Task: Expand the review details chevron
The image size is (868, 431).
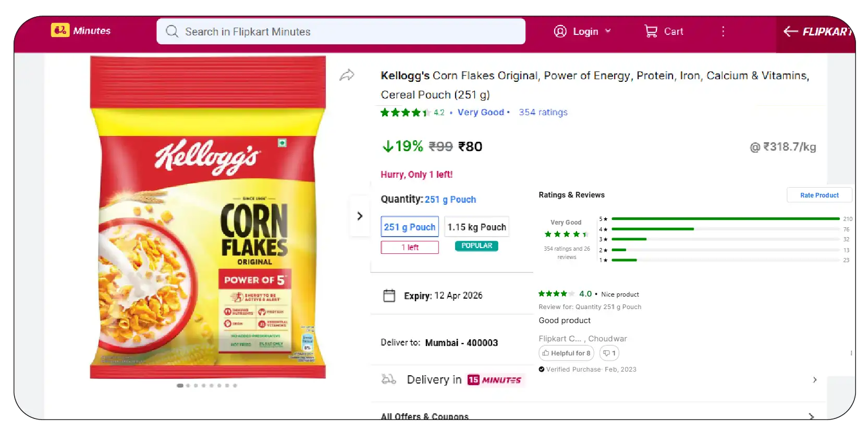Action: (x=814, y=380)
